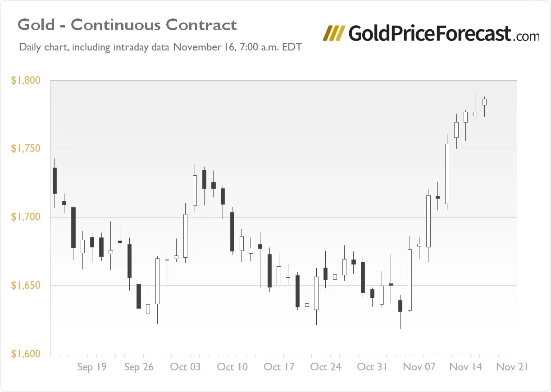The width and height of the screenshot is (551, 392).
Task: Click the Gold - Continuous Contract title
Action: pyautogui.click(x=127, y=25)
